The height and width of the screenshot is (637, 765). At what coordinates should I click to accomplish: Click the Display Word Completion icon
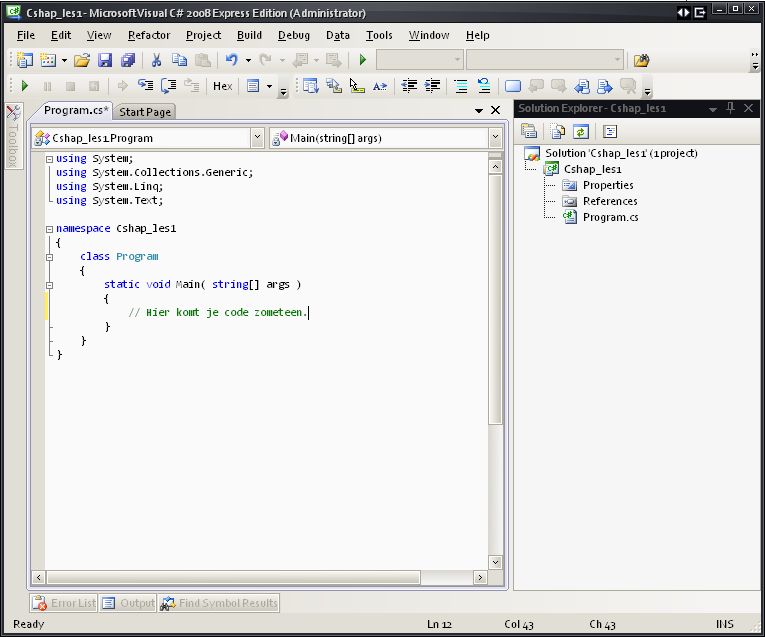pos(380,86)
